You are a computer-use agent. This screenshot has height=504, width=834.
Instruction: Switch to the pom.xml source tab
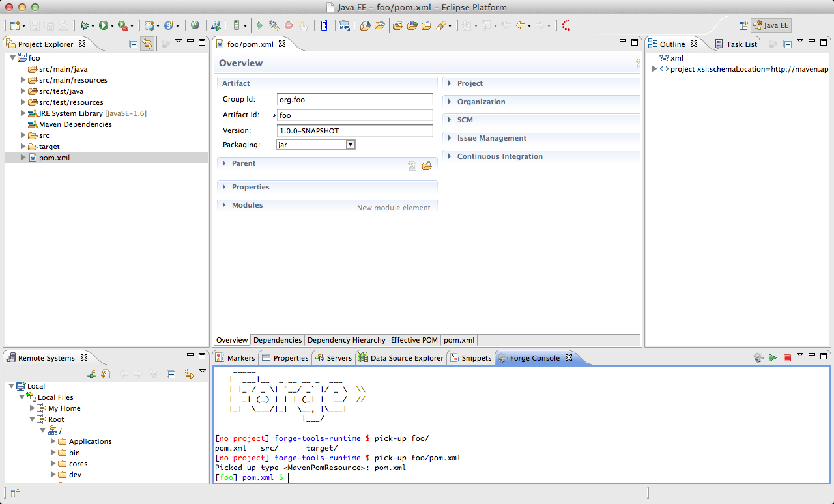(459, 340)
